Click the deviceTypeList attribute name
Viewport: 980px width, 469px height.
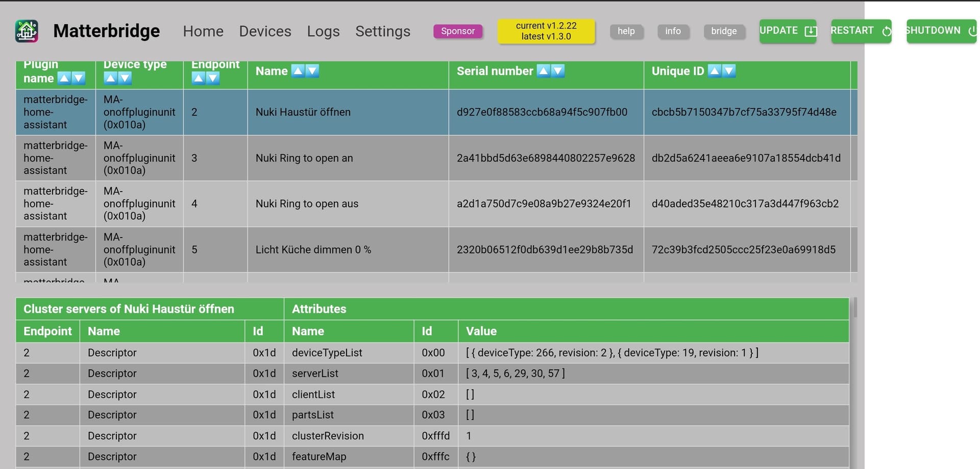[x=327, y=353]
